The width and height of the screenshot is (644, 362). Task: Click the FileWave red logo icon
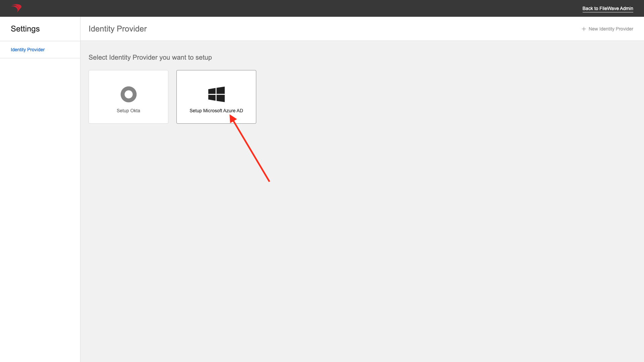16,8
